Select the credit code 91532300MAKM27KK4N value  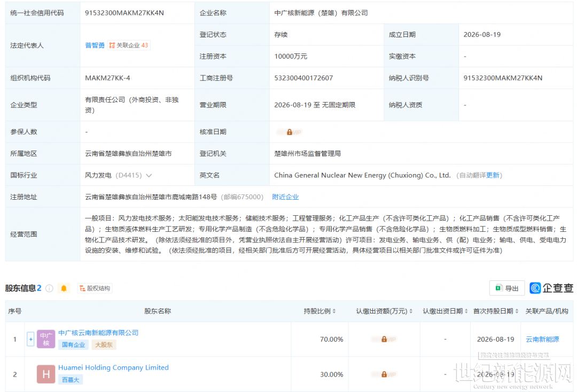point(124,13)
